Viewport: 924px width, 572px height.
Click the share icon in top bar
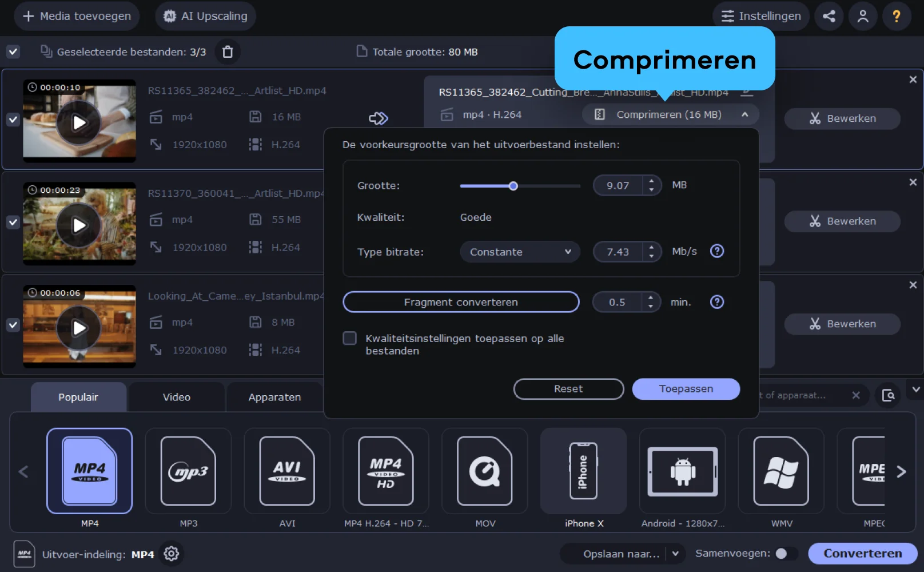pyautogui.click(x=829, y=16)
